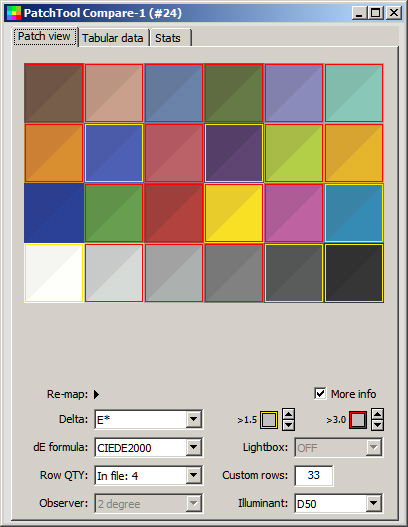Click the red-bordered >3.0 threshold swatch
The image size is (408, 527).
pyautogui.click(x=358, y=420)
